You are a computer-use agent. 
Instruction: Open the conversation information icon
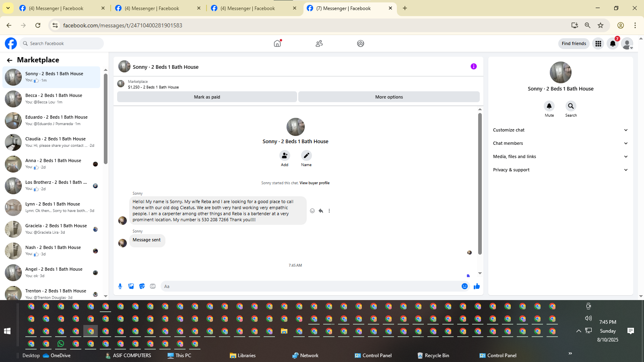474,66
